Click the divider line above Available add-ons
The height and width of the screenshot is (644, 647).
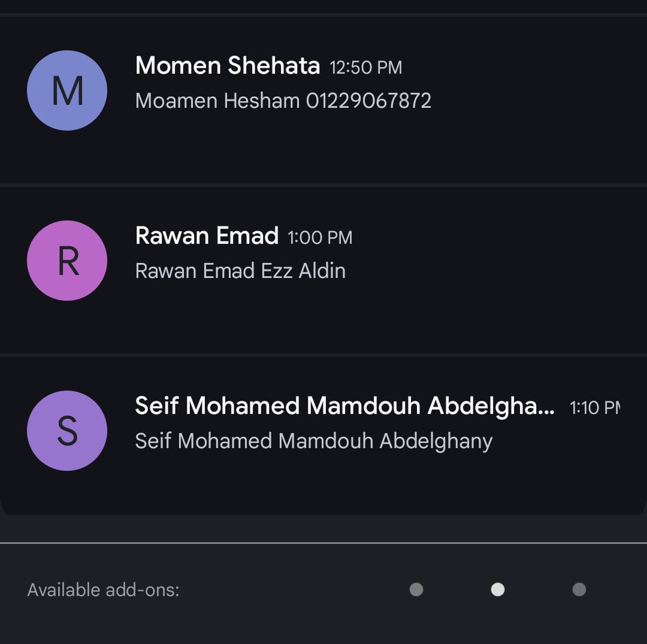click(323, 543)
